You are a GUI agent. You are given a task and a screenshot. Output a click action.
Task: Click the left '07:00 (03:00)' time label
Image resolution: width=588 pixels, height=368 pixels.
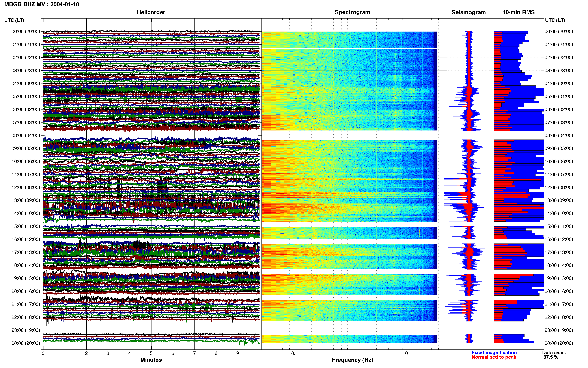tap(26, 122)
